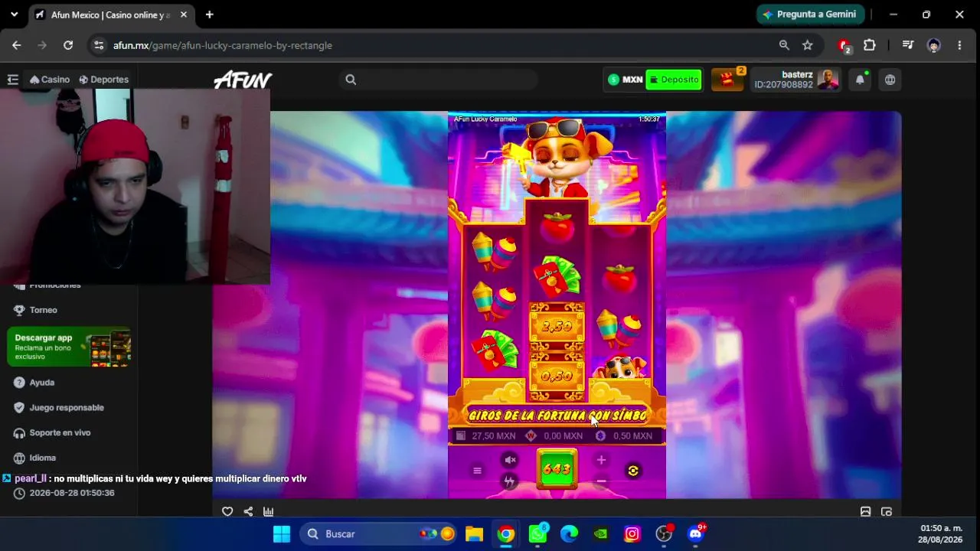Toggle the sidebar hamburger menu
Image resolution: width=980 pixels, height=551 pixels.
pyautogui.click(x=13, y=80)
